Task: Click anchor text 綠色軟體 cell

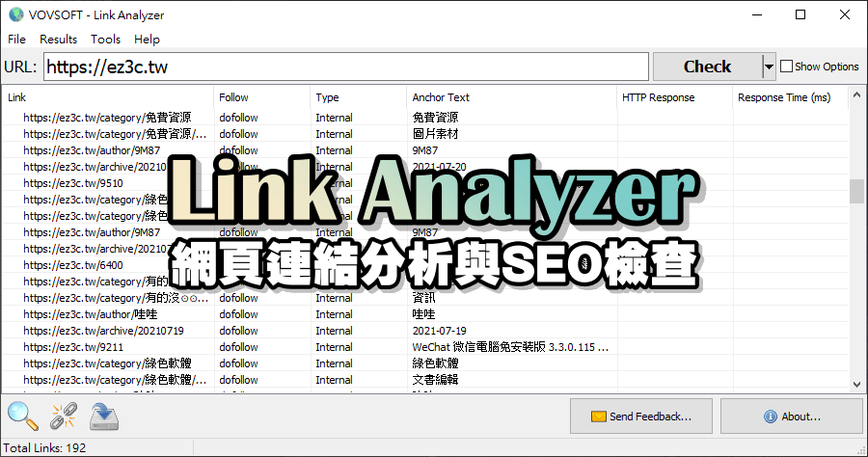Action: (x=436, y=363)
